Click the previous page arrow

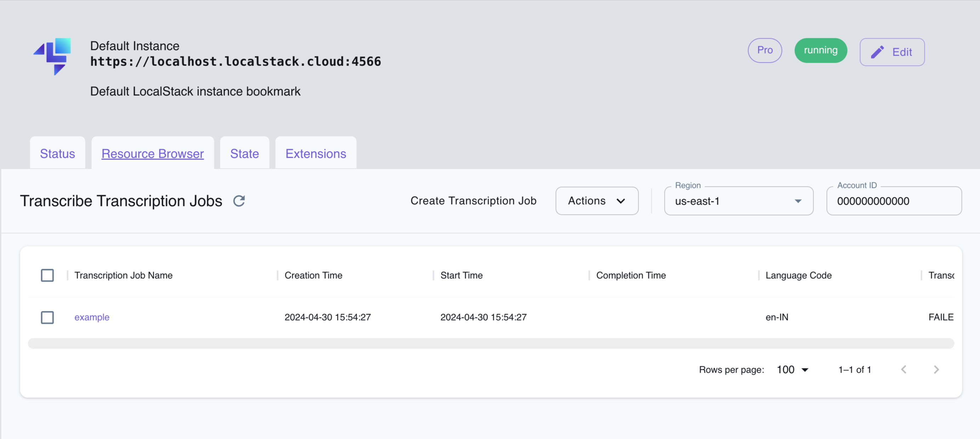click(904, 369)
